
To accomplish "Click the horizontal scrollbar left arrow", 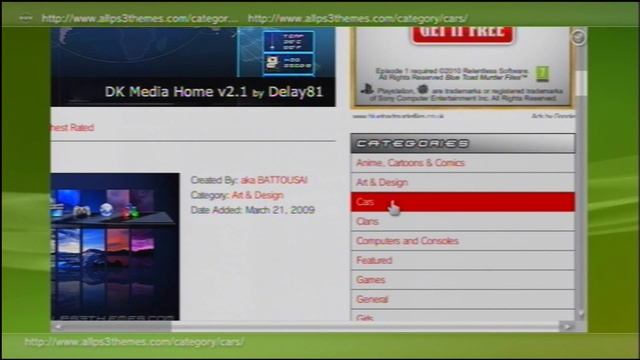I will tap(58, 327).
